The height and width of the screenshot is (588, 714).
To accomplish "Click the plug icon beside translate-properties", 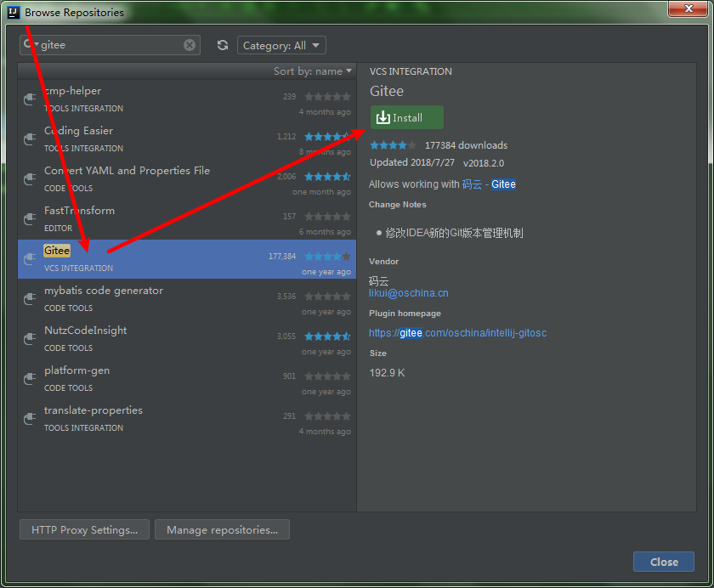I will click(30, 419).
